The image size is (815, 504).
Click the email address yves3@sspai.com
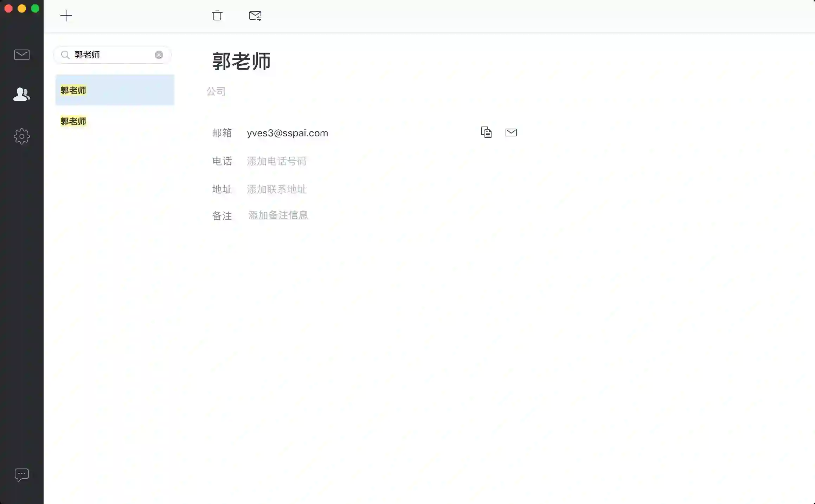click(x=287, y=133)
